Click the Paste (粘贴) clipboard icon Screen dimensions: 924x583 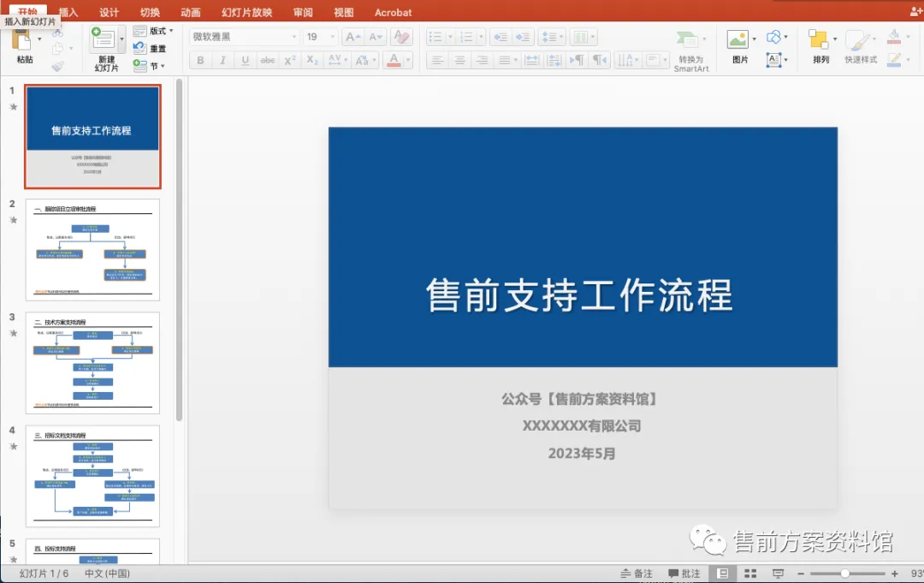tap(22, 40)
